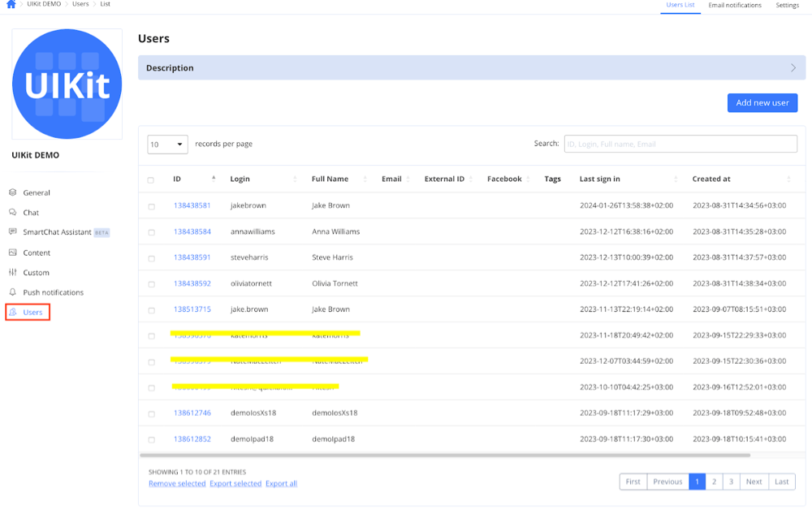Viewport: 812px width, 510px height.
Task: Click Users in the breadcrumb
Action: tap(80, 3)
